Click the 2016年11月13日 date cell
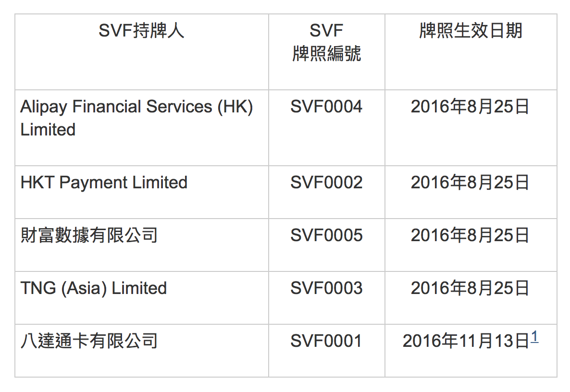570x392 pixels. [x=466, y=341]
